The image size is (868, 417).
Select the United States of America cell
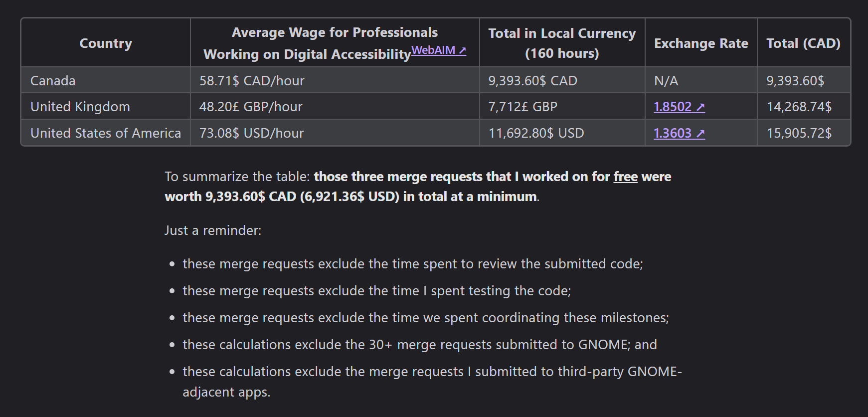(106, 133)
